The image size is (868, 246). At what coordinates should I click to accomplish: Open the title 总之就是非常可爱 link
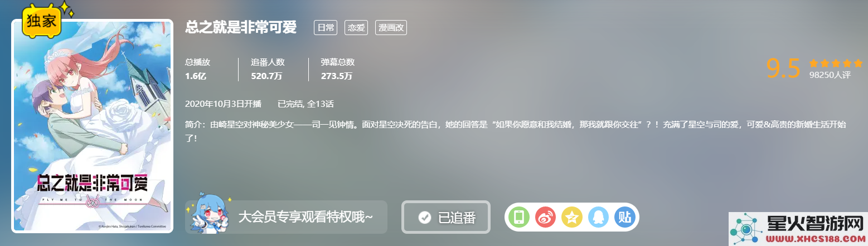(241, 27)
